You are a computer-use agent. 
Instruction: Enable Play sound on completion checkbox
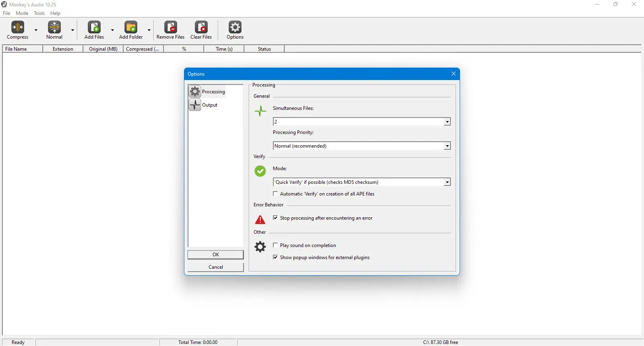(275, 245)
